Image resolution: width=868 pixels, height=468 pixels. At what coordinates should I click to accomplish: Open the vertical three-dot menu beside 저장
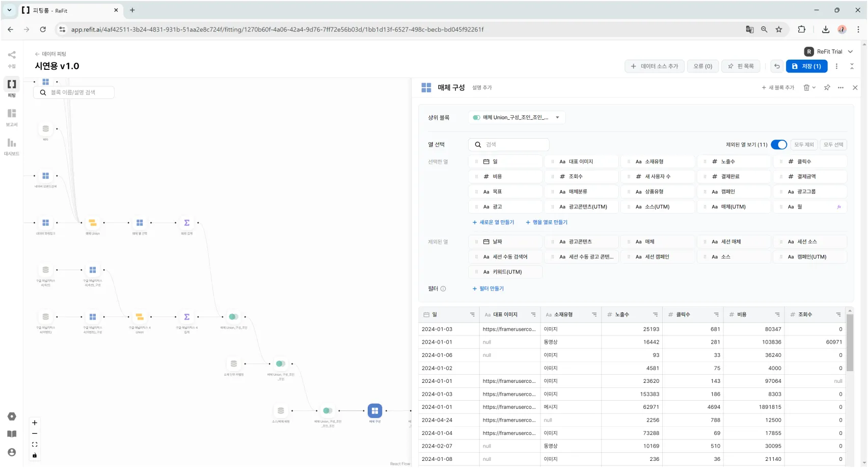(836, 66)
